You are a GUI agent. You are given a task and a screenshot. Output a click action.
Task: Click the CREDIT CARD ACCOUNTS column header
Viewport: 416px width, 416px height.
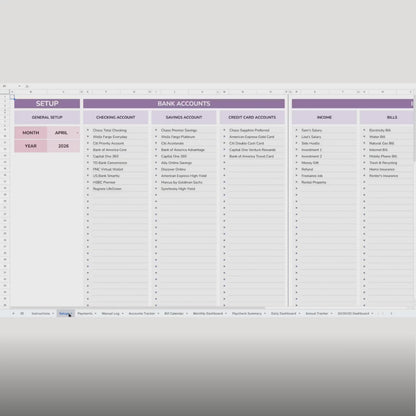[252, 117]
